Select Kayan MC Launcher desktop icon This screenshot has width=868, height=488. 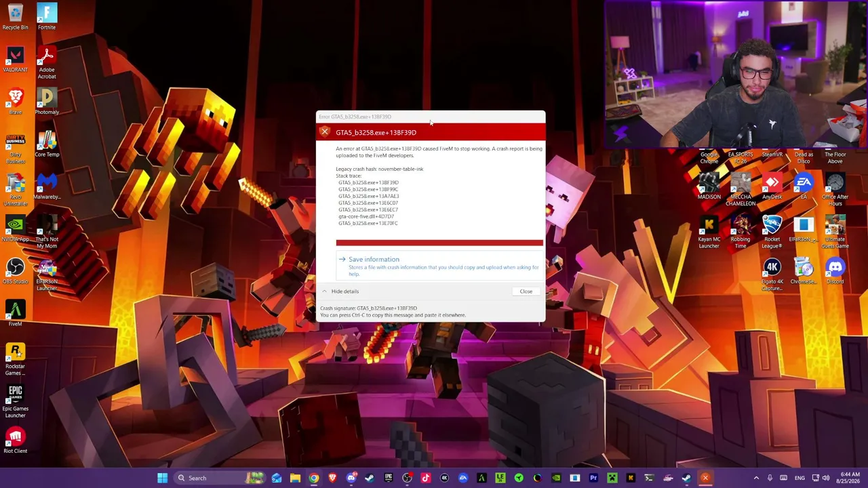pyautogui.click(x=709, y=232)
